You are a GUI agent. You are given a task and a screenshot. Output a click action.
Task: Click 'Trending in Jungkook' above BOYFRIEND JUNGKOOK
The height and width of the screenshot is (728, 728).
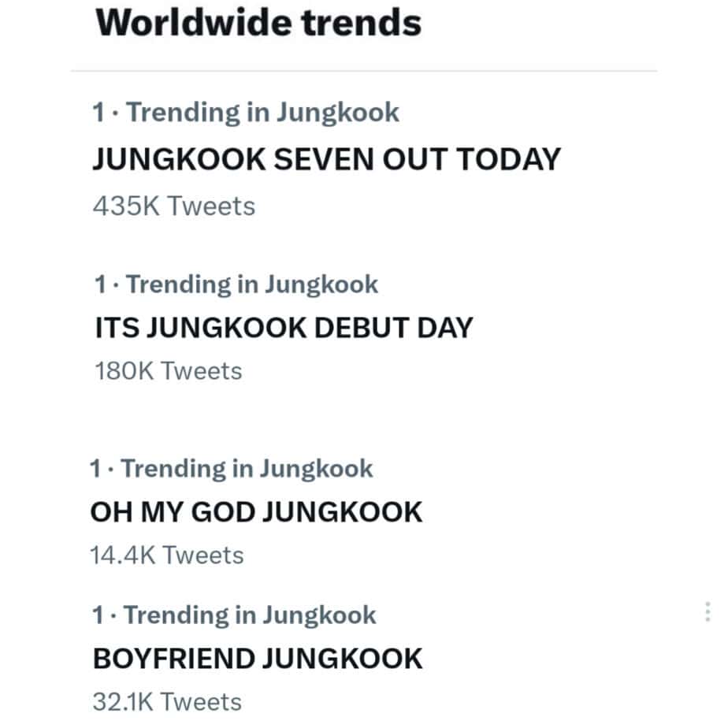click(251, 615)
